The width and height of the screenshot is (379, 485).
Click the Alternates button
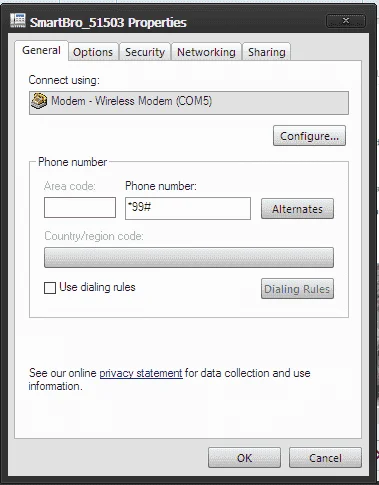click(x=297, y=209)
